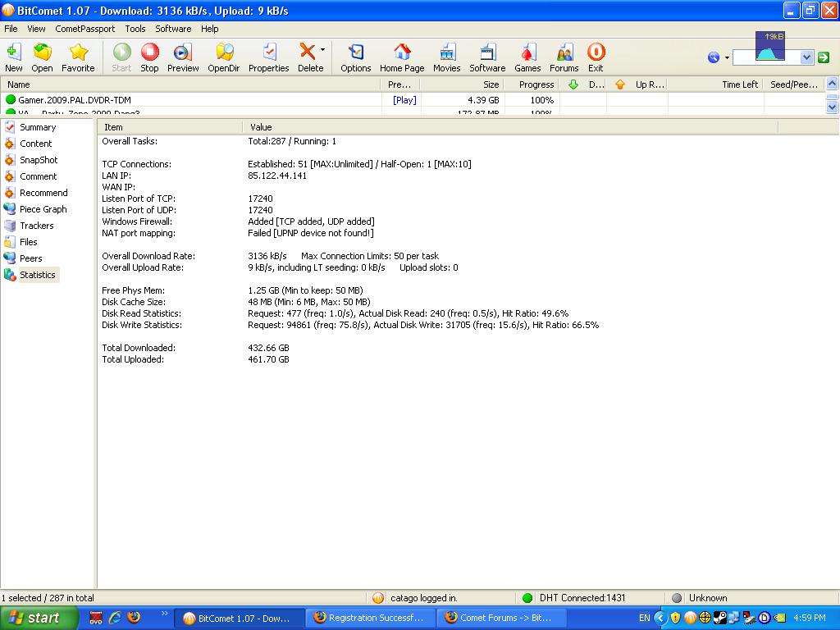Click the green DHT status indicator

click(x=527, y=598)
